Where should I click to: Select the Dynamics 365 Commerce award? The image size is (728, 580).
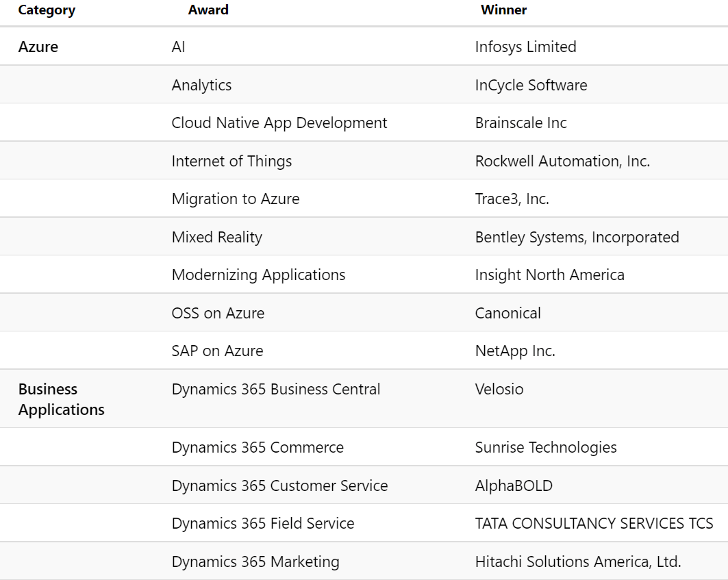click(x=258, y=448)
